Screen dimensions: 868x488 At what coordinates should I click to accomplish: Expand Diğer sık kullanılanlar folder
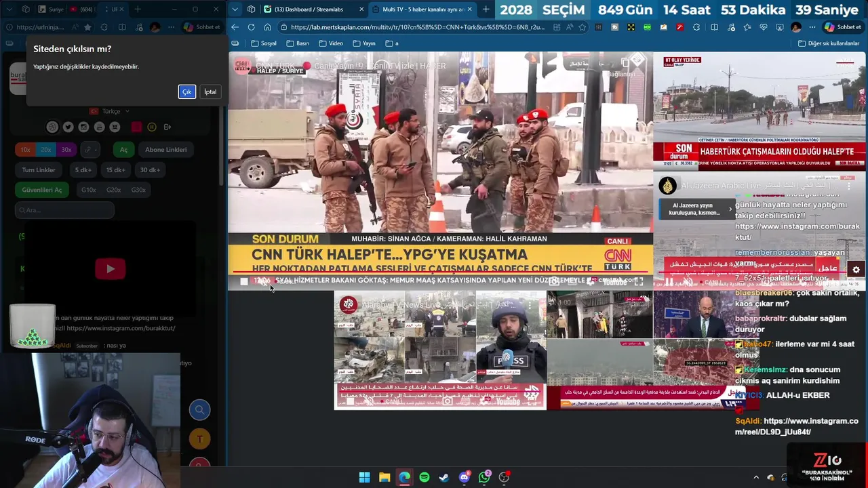(x=828, y=43)
